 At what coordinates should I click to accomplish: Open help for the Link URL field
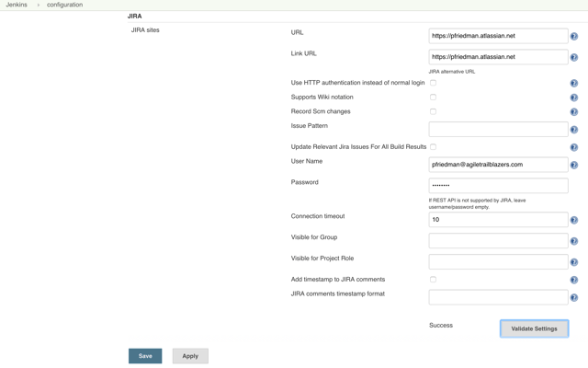573,57
